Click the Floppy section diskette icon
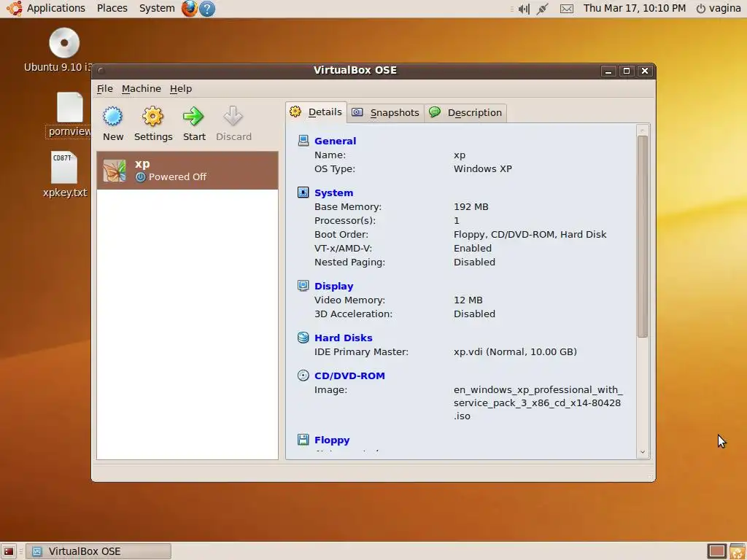This screenshot has height=560, width=747. click(303, 440)
